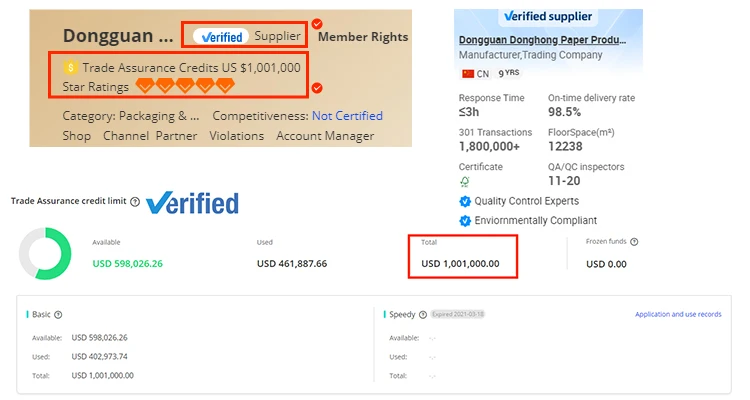This screenshot has height=400, width=750.
Task: Click the green credit usage donut chart
Action: (46, 254)
